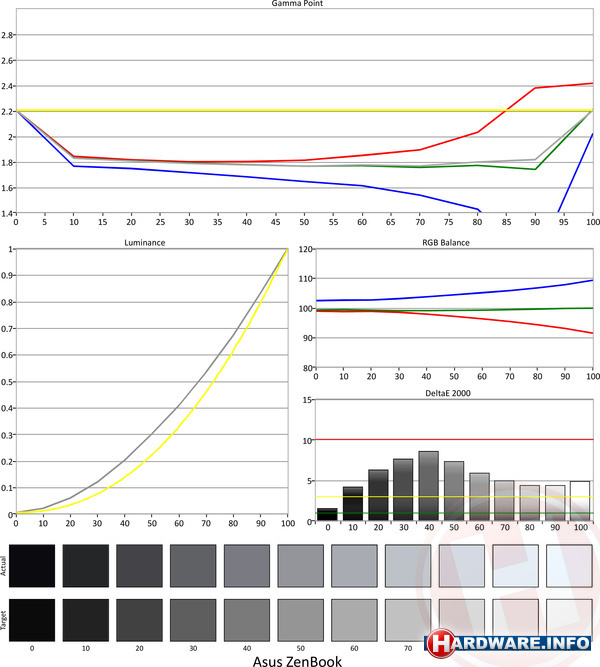This screenshot has width=600, height=667.
Task: Click the RGB Balance chart title
Action: [453, 241]
